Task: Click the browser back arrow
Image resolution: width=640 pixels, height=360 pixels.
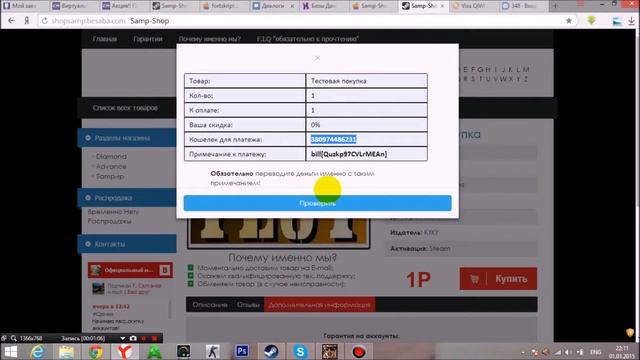Action: click(11, 21)
